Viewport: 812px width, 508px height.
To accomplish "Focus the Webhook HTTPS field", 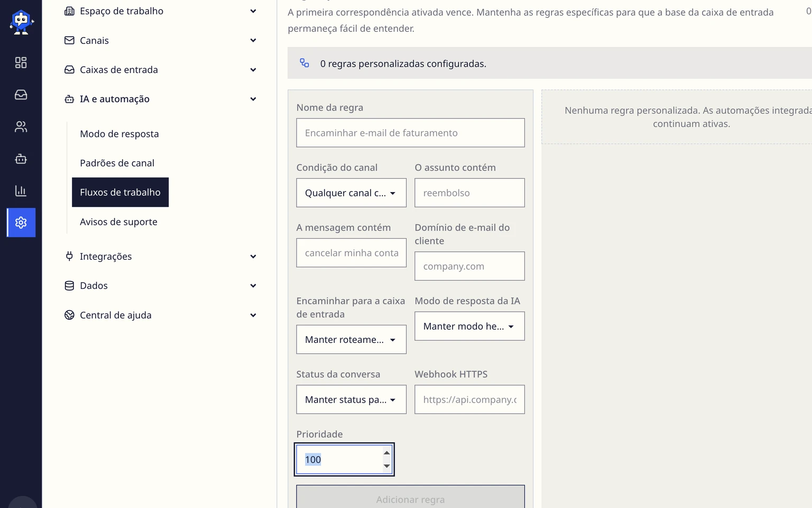I will [x=469, y=400].
